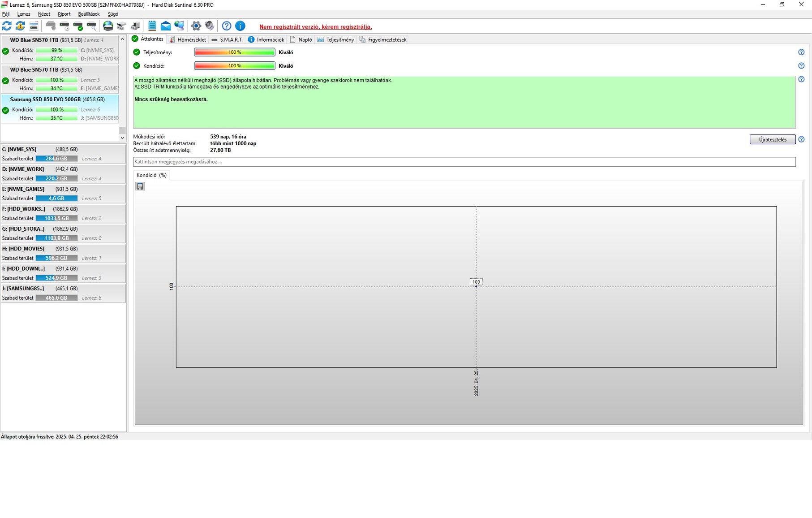812x518 pixels.
Task: Select the G: [HDD_STORA..] volume
Action: (63, 233)
